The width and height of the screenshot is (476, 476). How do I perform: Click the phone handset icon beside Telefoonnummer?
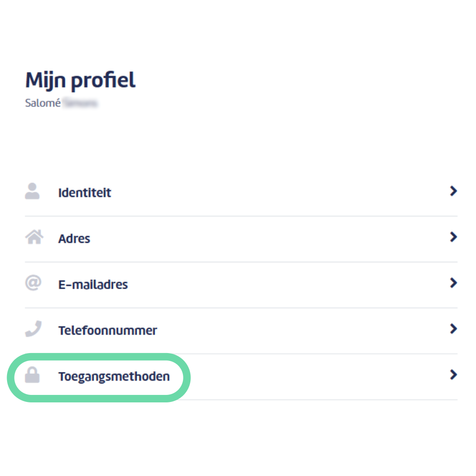pyautogui.click(x=33, y=329)
